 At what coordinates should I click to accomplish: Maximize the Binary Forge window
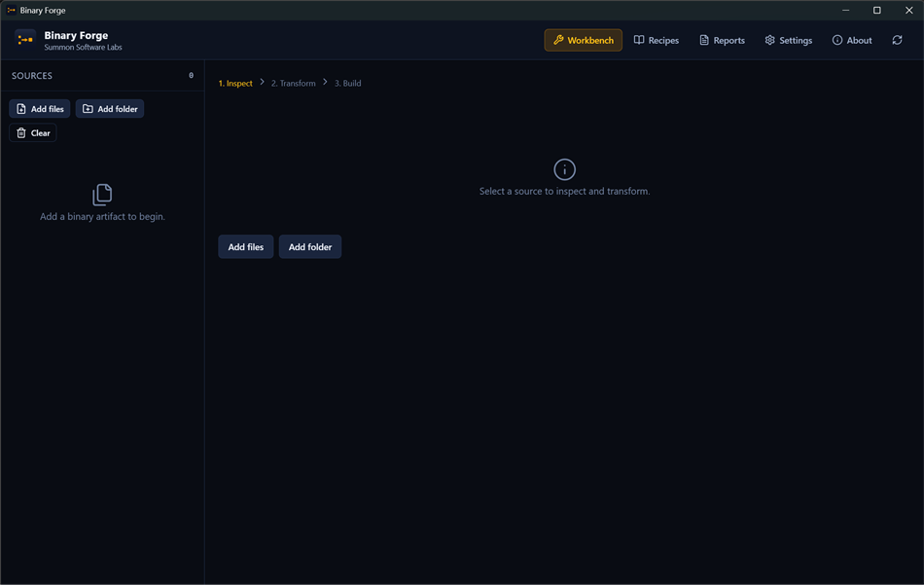877,10
